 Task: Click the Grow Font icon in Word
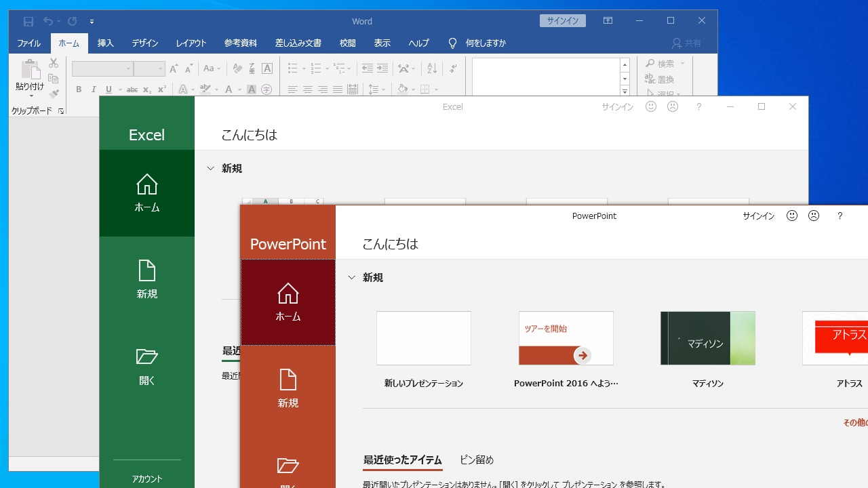(x=174, y=68)
